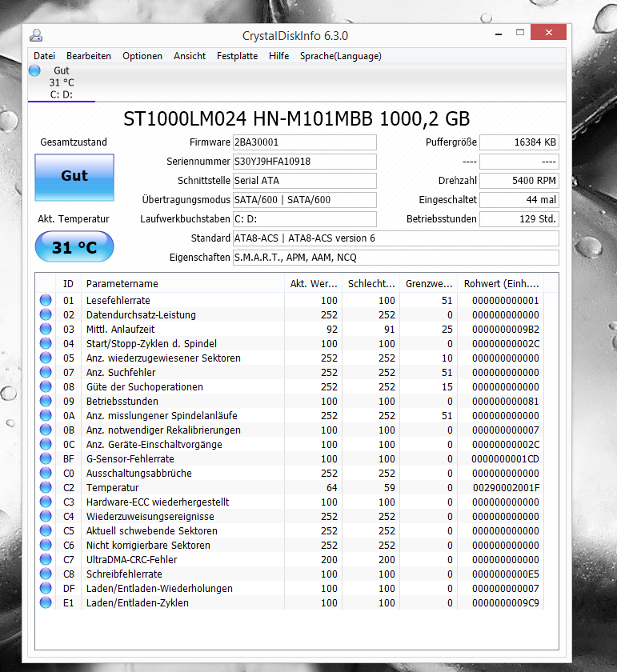Click raw value 0000000001CD
617x672 pixels.
(506, 458)
